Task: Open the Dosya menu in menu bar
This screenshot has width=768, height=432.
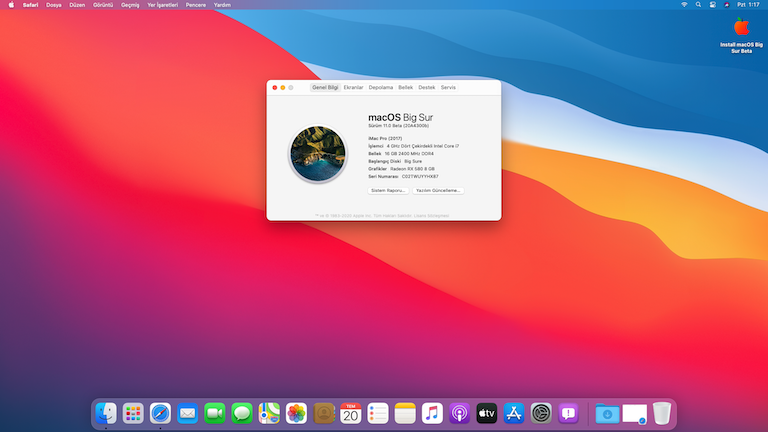Action: click(x=53, y=5)
